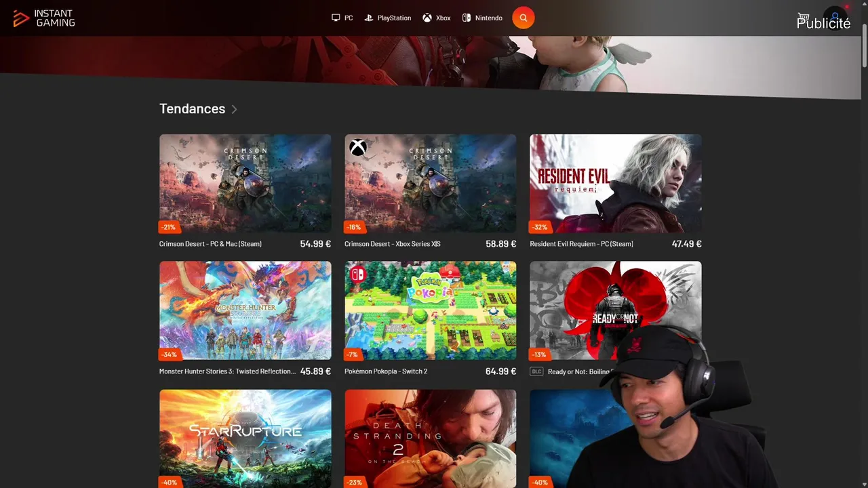Click 'Monster Hunter Stories 3: Twisted Reflection' title
Screen dimensions: 868x488
click(x=227, y=371)
